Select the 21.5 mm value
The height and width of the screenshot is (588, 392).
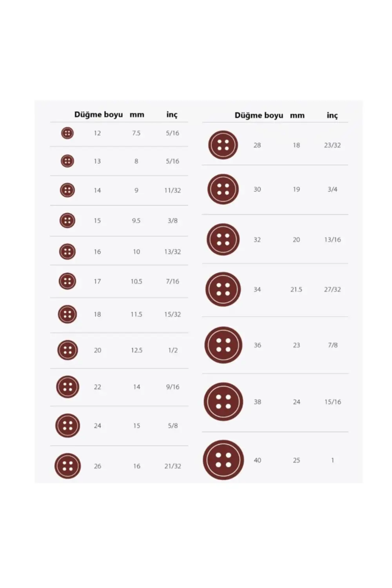pyautogui.click(x=296, y=289)
